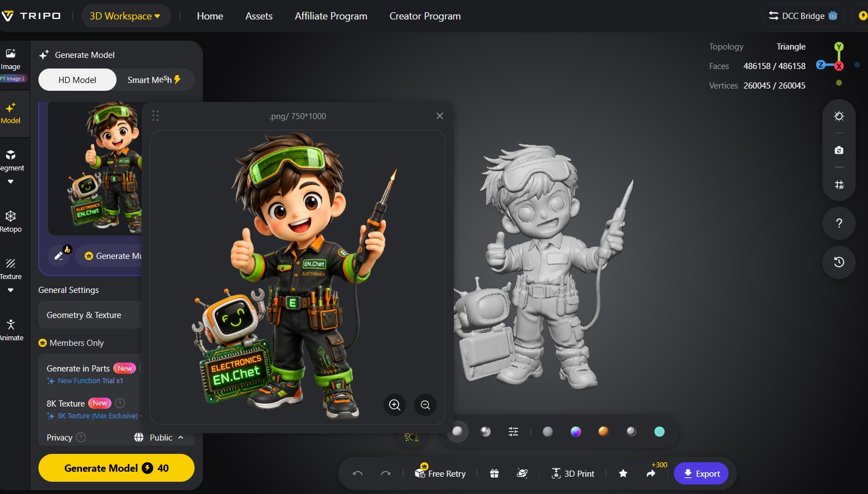Undo the last action
The width and height of the screenshot is (868, 494).
coord(358,473)
